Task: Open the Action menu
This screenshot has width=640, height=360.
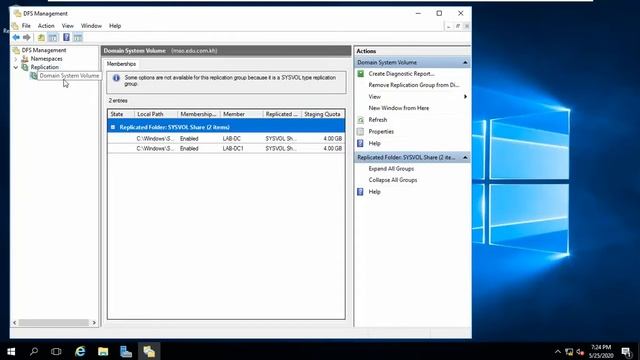Action: [46, 26]
